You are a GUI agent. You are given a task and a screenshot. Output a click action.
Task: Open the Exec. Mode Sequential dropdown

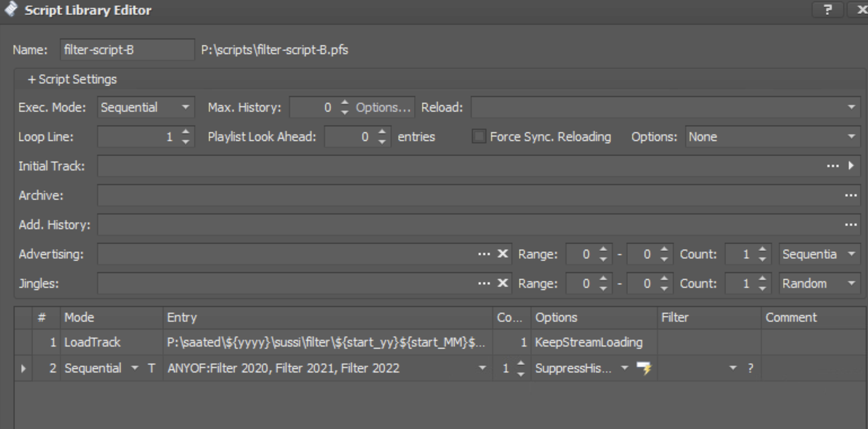point(146,107)
